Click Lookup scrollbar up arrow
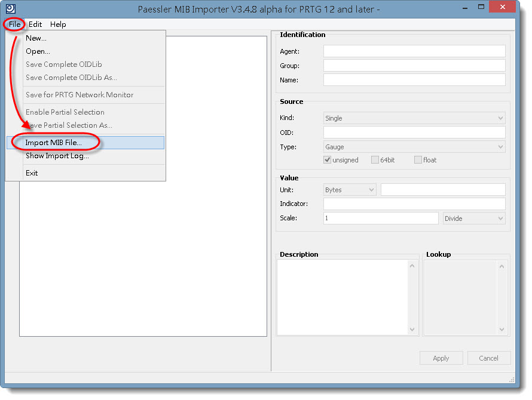532x400 pixels. [502, 267]
